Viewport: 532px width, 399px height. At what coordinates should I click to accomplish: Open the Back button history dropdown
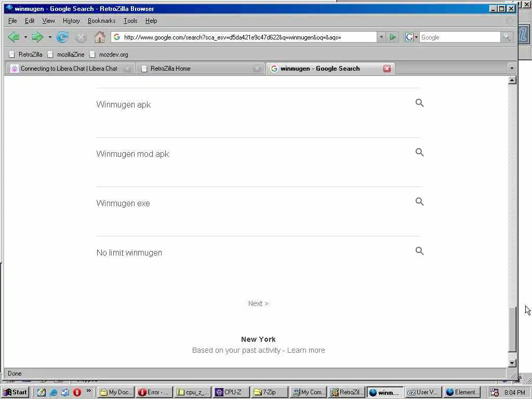[25, 37]
